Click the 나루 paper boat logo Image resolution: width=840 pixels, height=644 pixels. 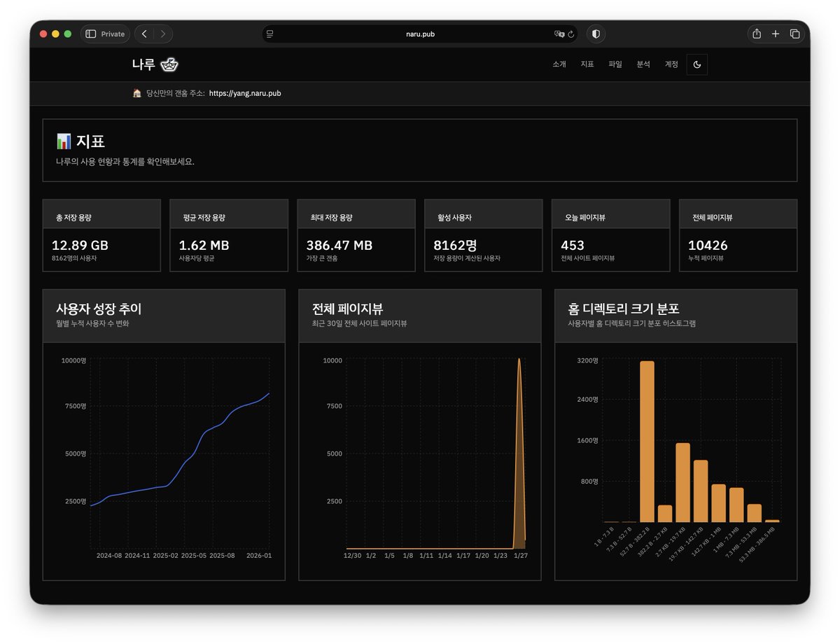(x=169, y=65)
